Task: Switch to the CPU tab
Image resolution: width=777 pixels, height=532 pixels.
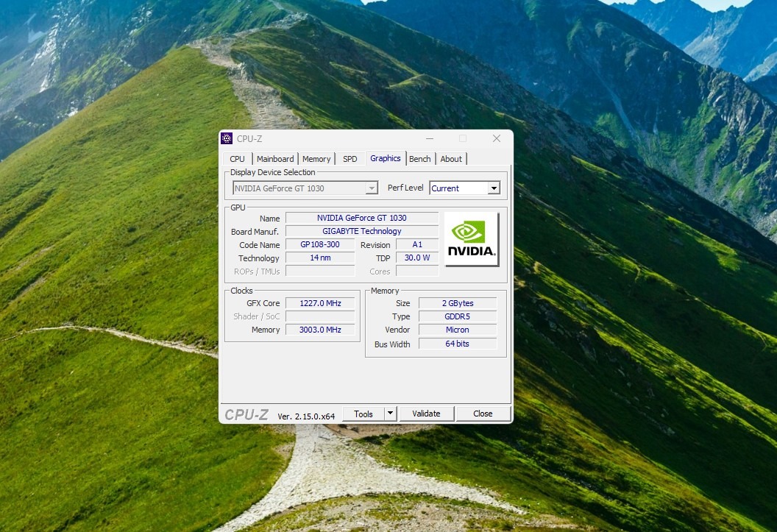Action: click(238, 159)
